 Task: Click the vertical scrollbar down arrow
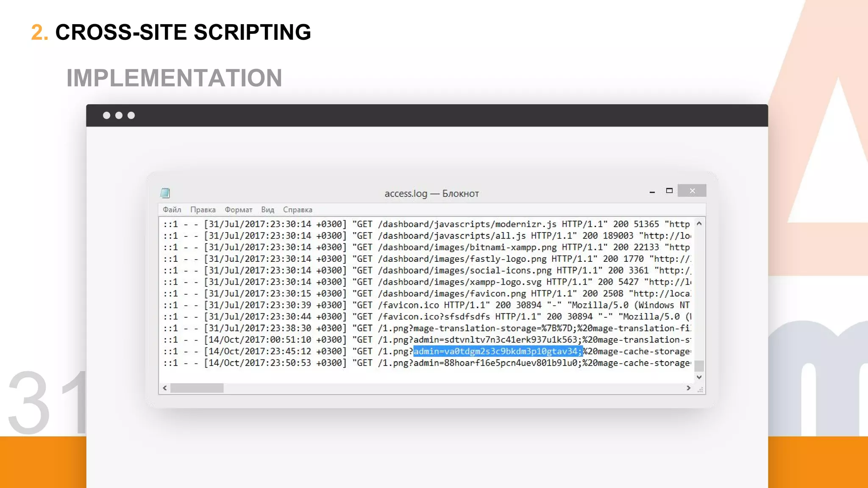pos(699,377)
